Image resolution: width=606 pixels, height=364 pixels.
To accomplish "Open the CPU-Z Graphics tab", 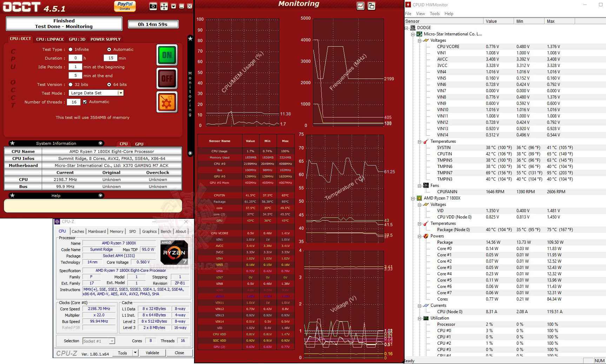I will [149, 231].
